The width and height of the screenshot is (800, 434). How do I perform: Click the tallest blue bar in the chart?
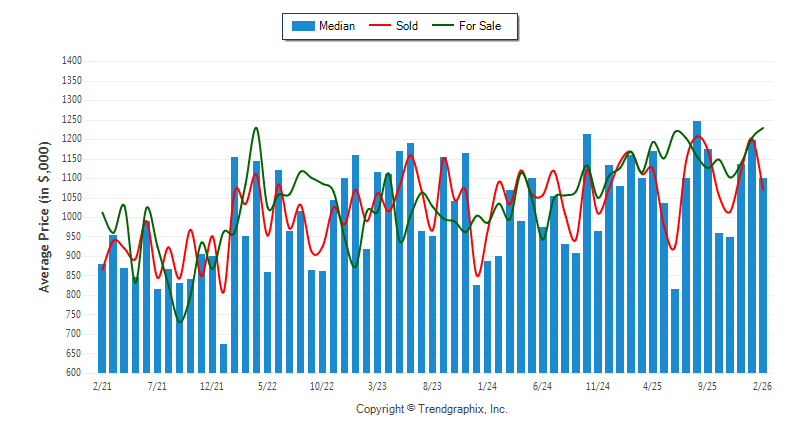(697, 250)
